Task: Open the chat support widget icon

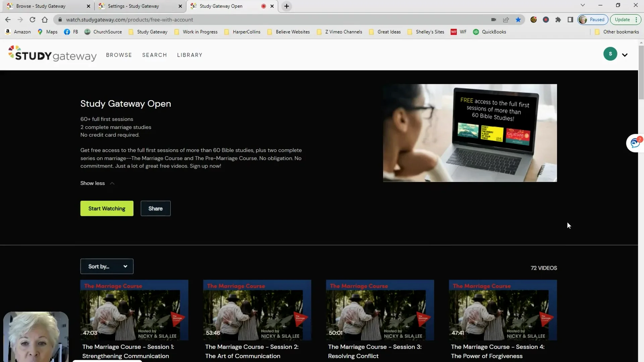Action: (635, 143)
